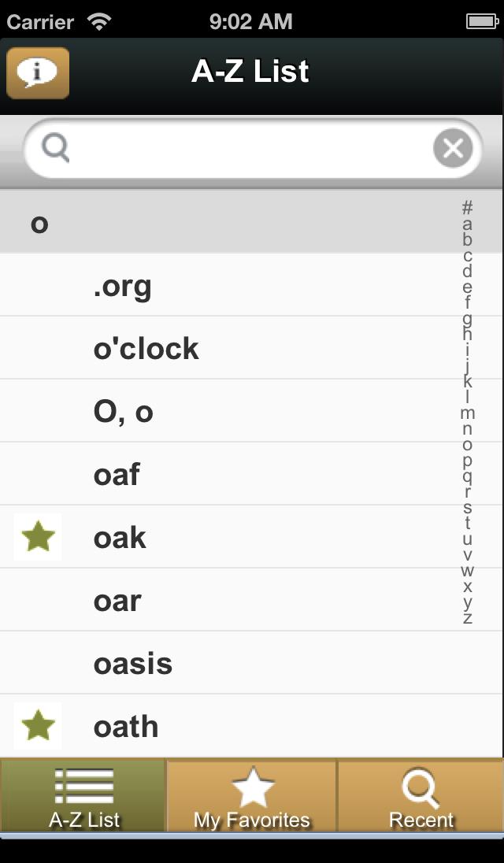Tap the magnifying glass search icon
Screen dimensions: 504x863
pyautogui.click(x=56, y=148)
